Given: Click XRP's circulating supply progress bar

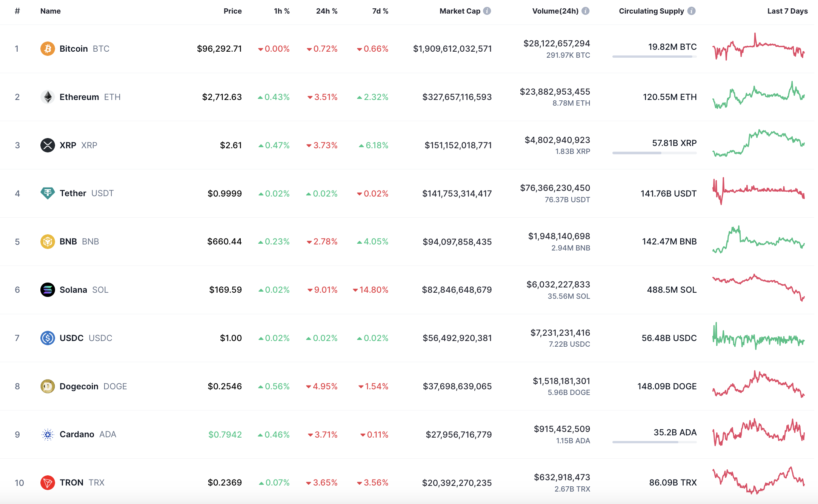Looking at the screenshot, I should (655, 153).
